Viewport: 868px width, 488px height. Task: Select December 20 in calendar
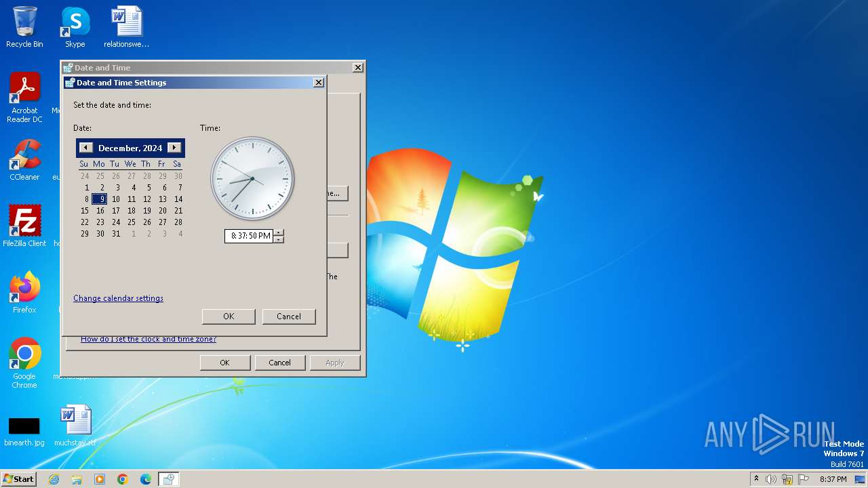tap(163, 211)
